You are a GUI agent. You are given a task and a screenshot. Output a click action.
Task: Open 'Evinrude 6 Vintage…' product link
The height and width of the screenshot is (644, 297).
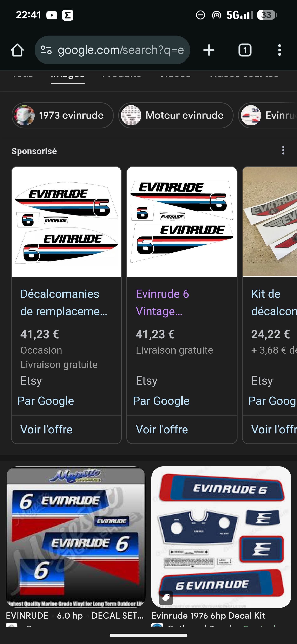(162, 303)
